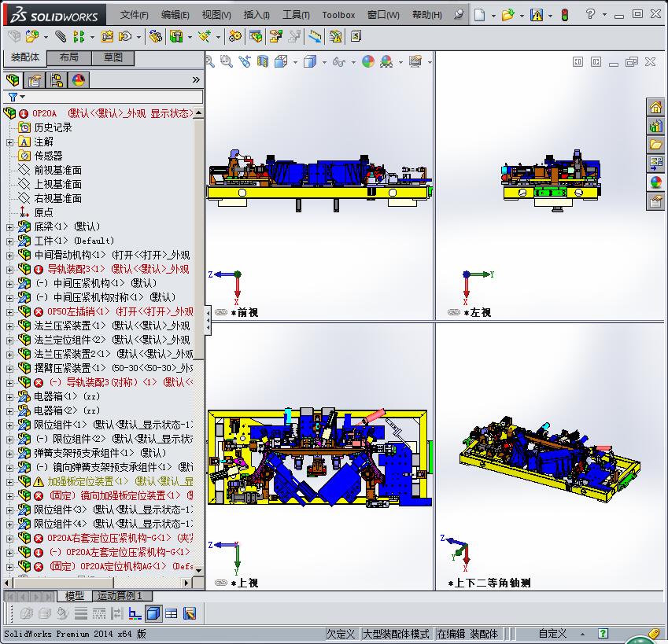Open the Toolbox menu
The height and width of the screenshot is (644, 668).
(x=338, y=15)
